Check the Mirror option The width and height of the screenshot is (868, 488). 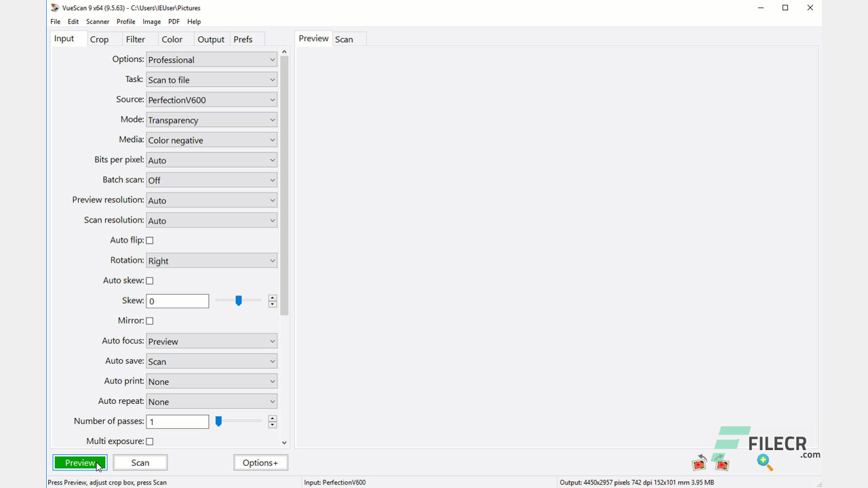(x=150, y=321)
